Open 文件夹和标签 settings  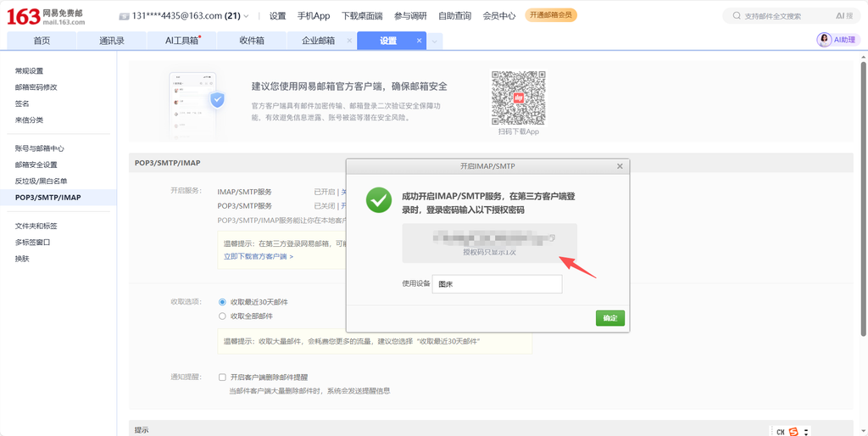point(36,226)
